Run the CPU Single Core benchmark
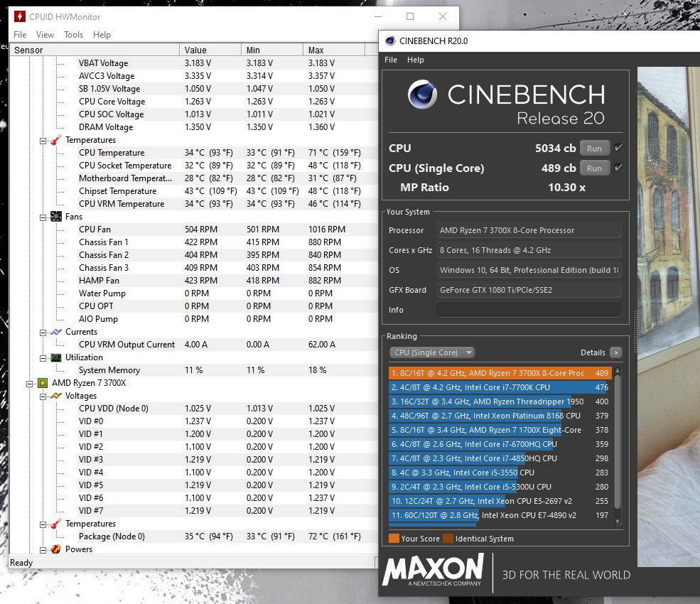This screenshot has width=700, height=604. click(x=594, y=168)
